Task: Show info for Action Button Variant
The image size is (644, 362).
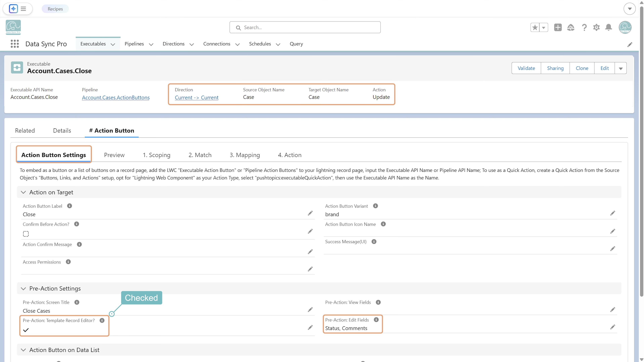Action: pyautogui.click(x=375, y=206)
